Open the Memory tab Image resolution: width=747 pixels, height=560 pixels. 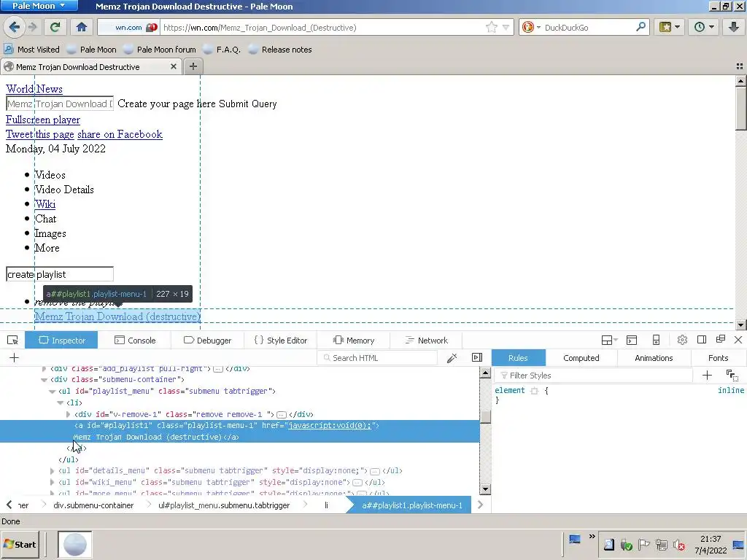354,340
